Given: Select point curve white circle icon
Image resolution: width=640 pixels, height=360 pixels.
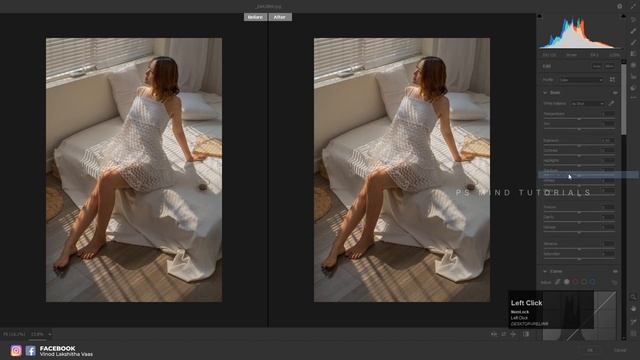Looking at the screenshot, I should tap(567, 282).
